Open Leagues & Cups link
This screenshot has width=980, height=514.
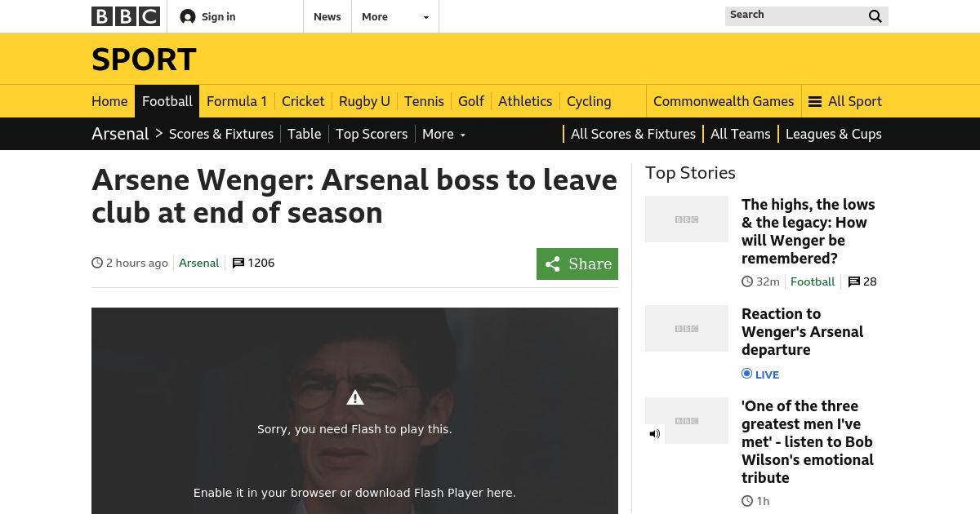pyautogui.click(x=834, y=134)
